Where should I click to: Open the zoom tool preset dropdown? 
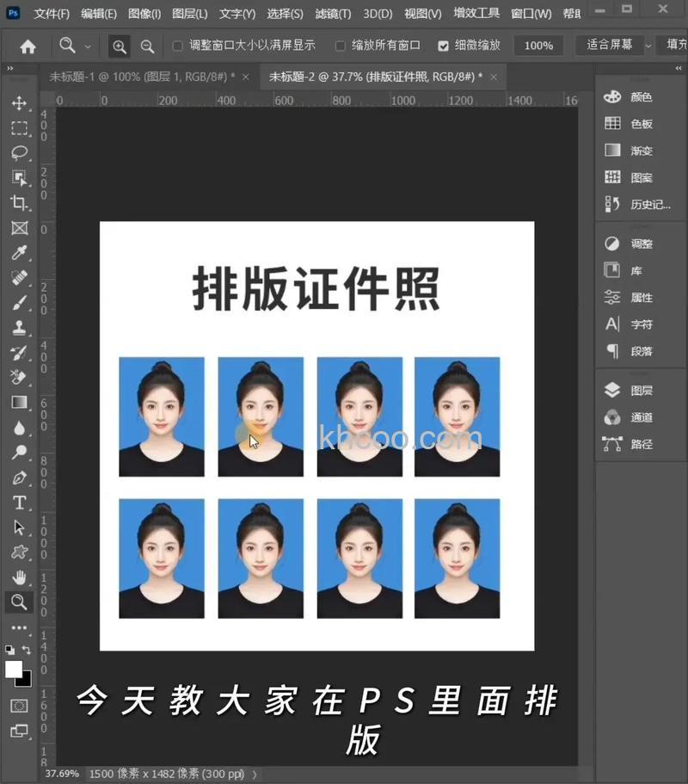click(89, 46)
